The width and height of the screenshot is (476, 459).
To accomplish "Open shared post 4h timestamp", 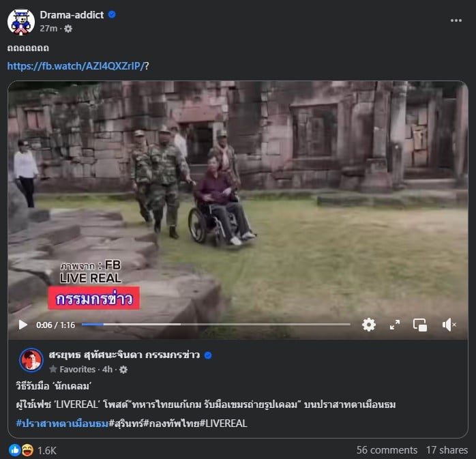I will (107, 370).
